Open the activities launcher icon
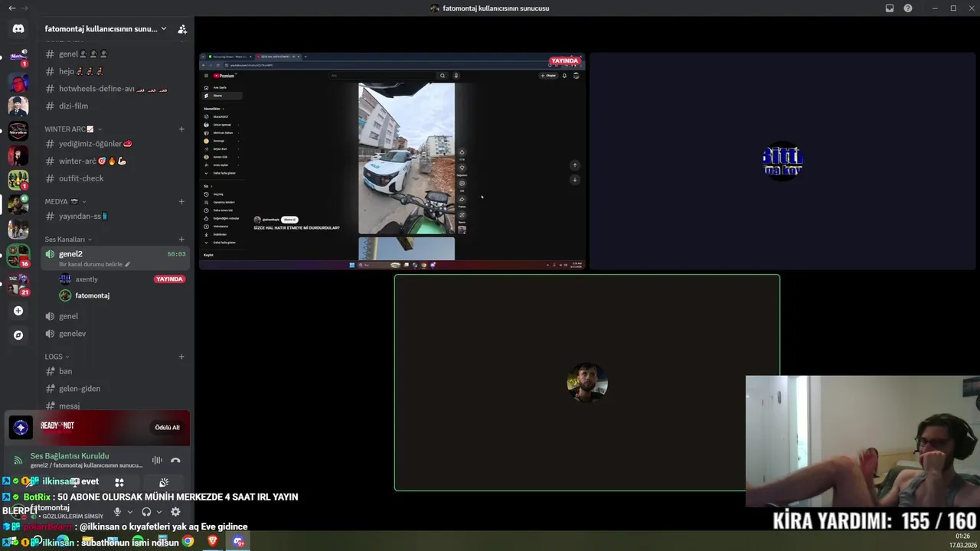 [119, 482]
